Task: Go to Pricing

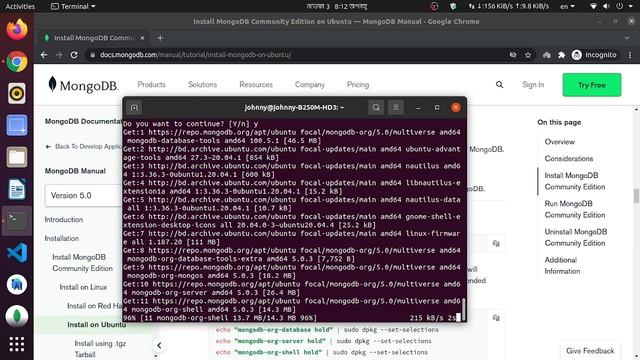Action: [358, 85]
